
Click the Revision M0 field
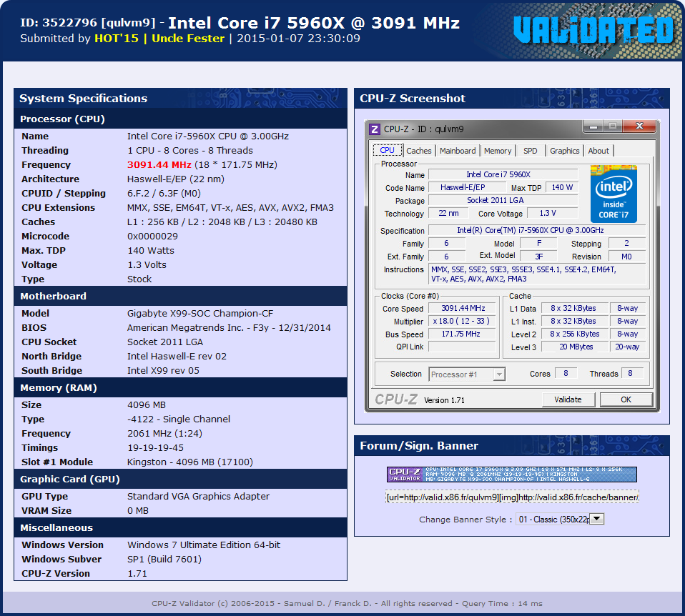(626, 257)
